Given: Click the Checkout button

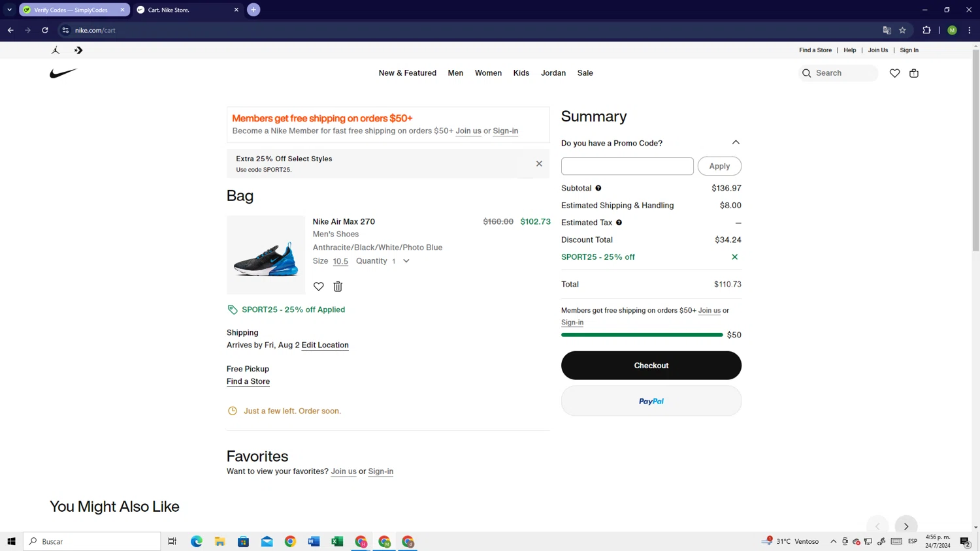Looking at the screenshot, I should 651,366.
